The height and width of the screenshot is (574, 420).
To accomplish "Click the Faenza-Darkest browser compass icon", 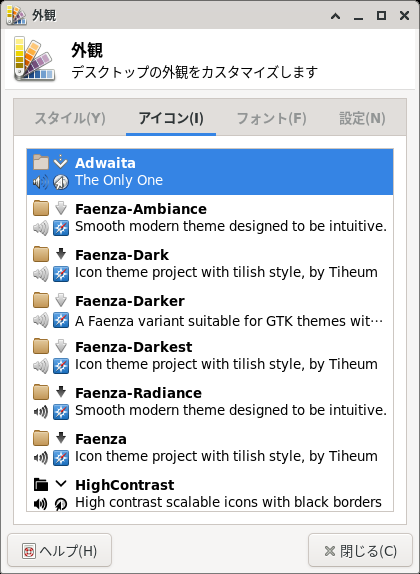I will [x=61, y=366].
